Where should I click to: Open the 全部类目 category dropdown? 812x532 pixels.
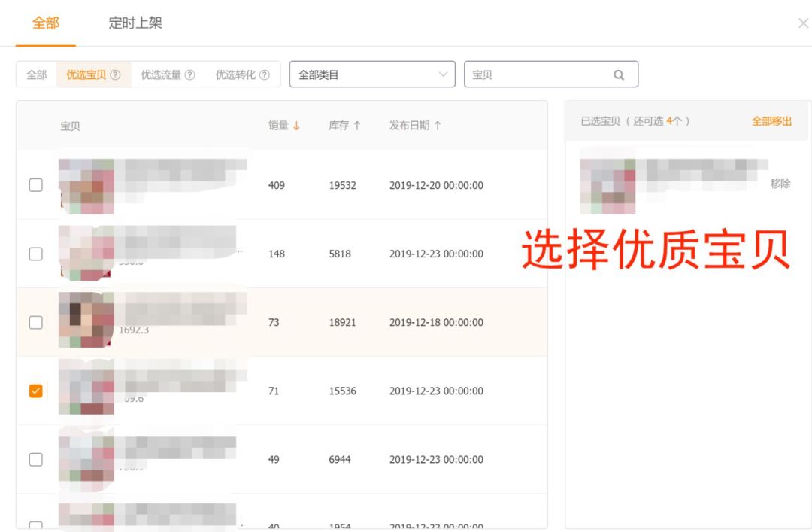point(372,74)
